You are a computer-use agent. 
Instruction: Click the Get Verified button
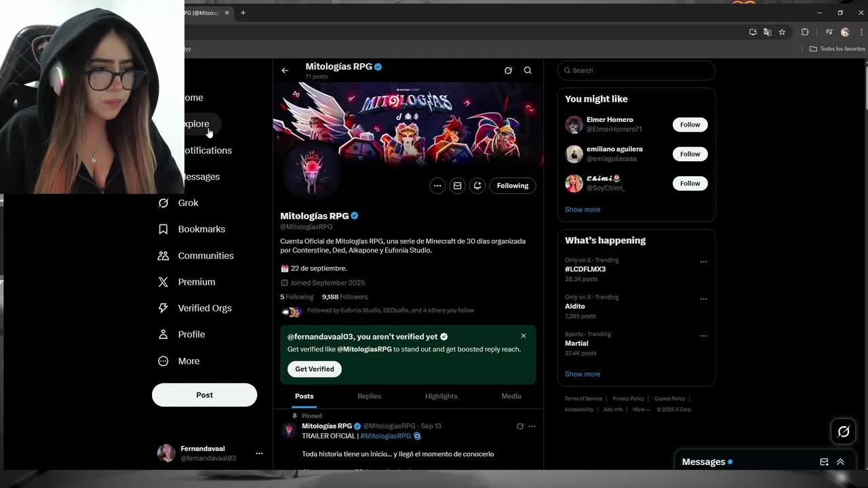[315, 369]
